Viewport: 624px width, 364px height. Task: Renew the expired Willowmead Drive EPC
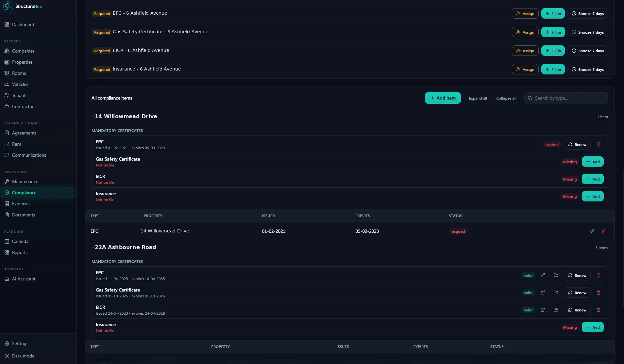click(x=577, y=144)
